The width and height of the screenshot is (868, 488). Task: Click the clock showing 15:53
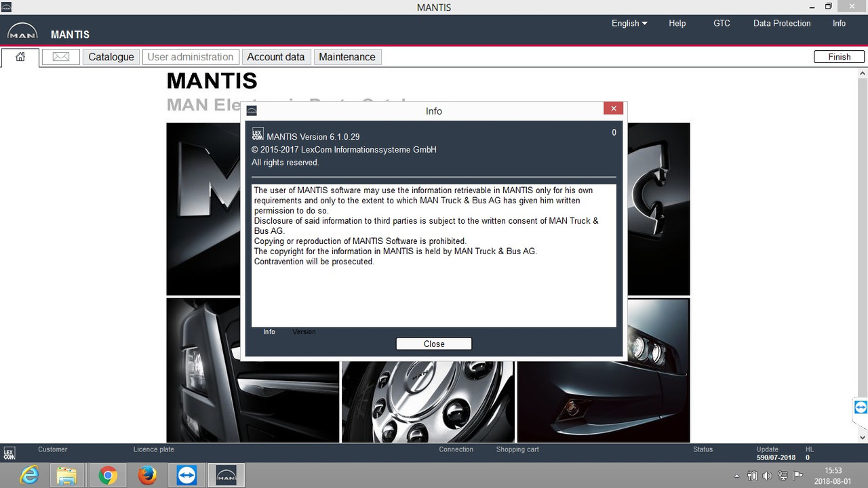coord(833,470)
